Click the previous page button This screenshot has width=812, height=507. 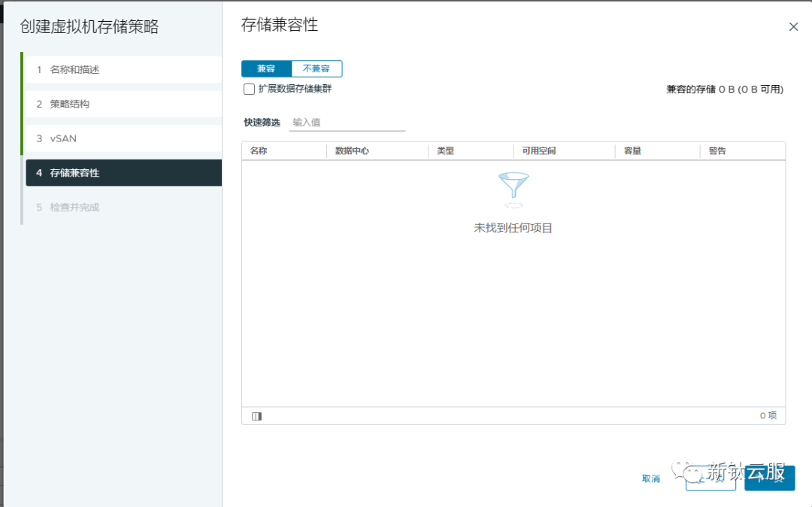click(710, 479)
